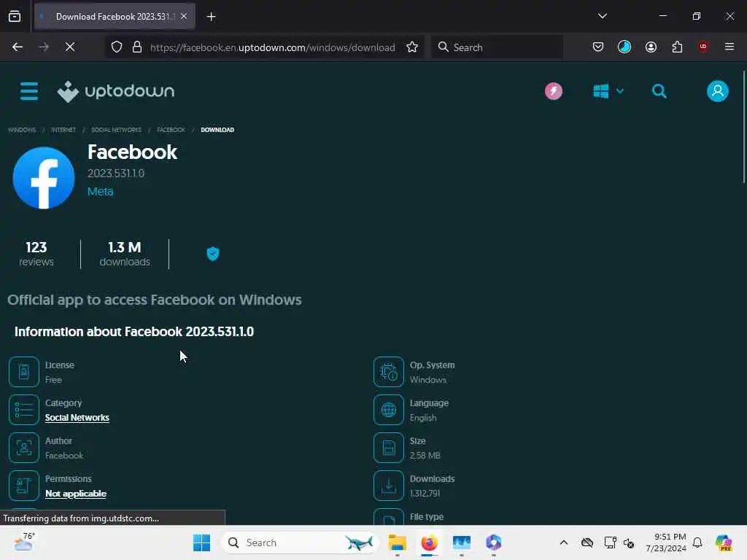
Task: Open the Uptodown hamburger menu
Action: pos(29,91)
